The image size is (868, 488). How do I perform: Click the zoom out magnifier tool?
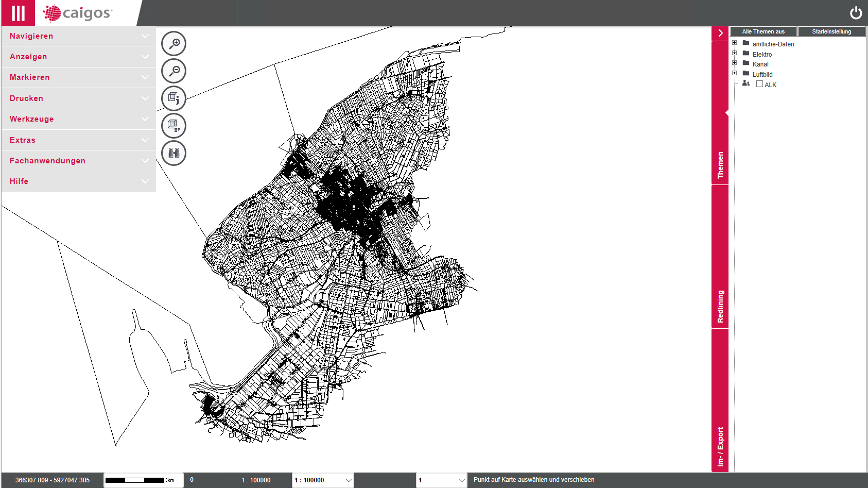coord(174,71)
